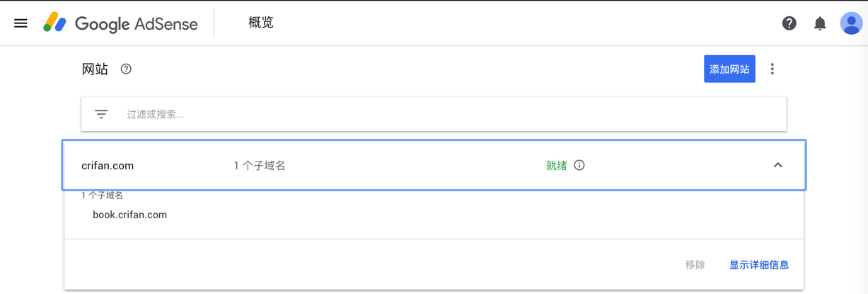
Task: Collapse the crifan.com row with the chevron
Action: pos(777,165)
